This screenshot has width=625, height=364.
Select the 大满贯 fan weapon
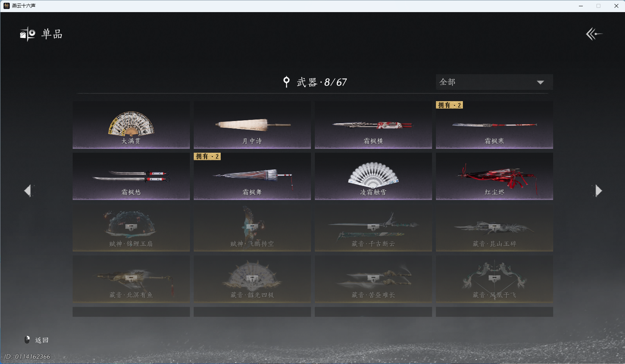[131, 125]
